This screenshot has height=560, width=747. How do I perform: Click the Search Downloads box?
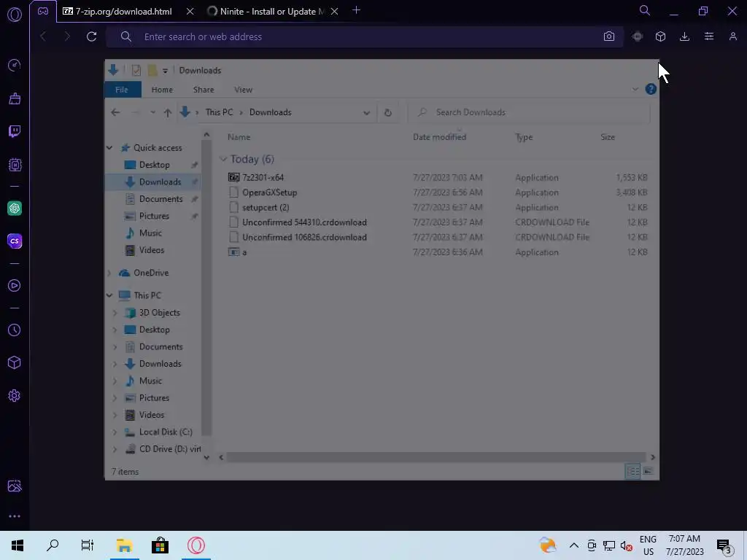click(529, 112)
